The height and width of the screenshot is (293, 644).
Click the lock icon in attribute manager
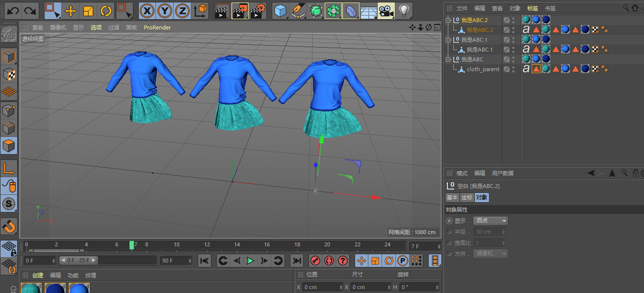tap(636, 173)
